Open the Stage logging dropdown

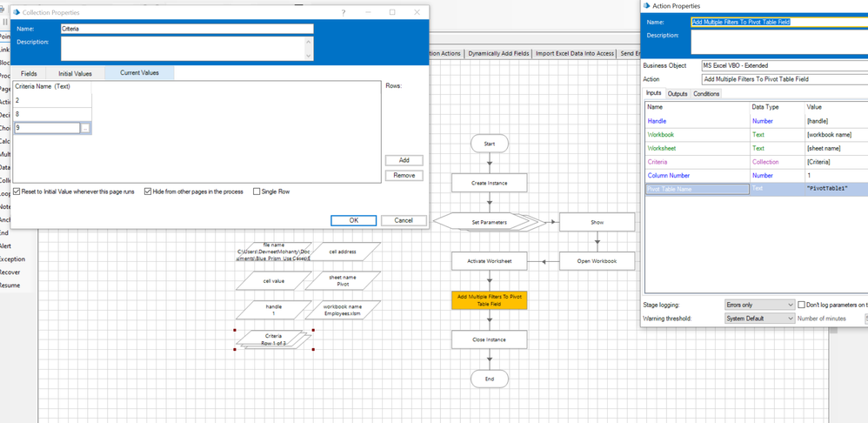pos(759,305)
